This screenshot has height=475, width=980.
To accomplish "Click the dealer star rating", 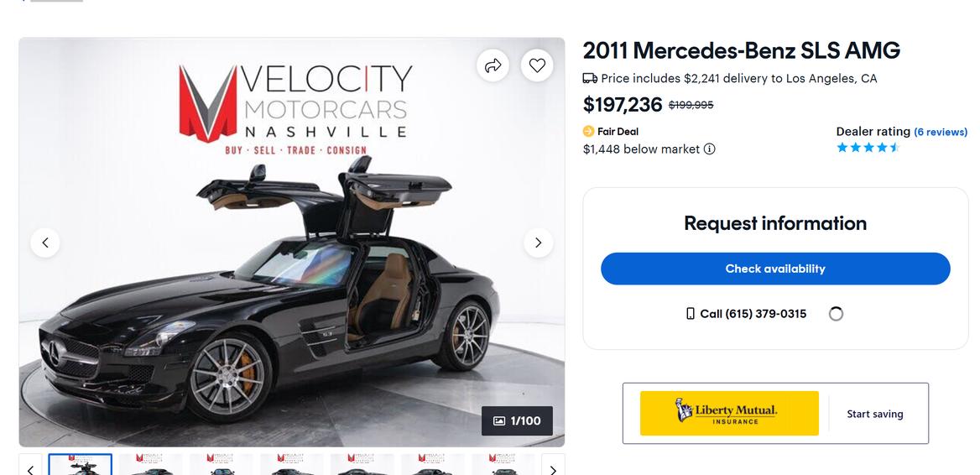I will coord(868,148).
